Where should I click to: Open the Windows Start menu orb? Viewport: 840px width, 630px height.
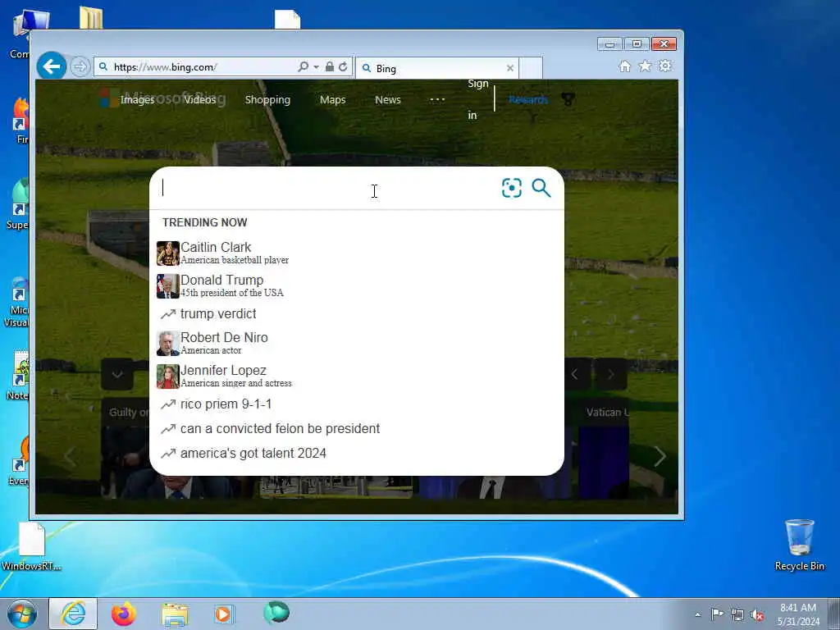point(22,614)
